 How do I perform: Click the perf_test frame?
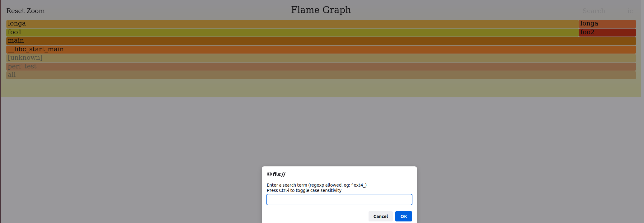[321, 67]
